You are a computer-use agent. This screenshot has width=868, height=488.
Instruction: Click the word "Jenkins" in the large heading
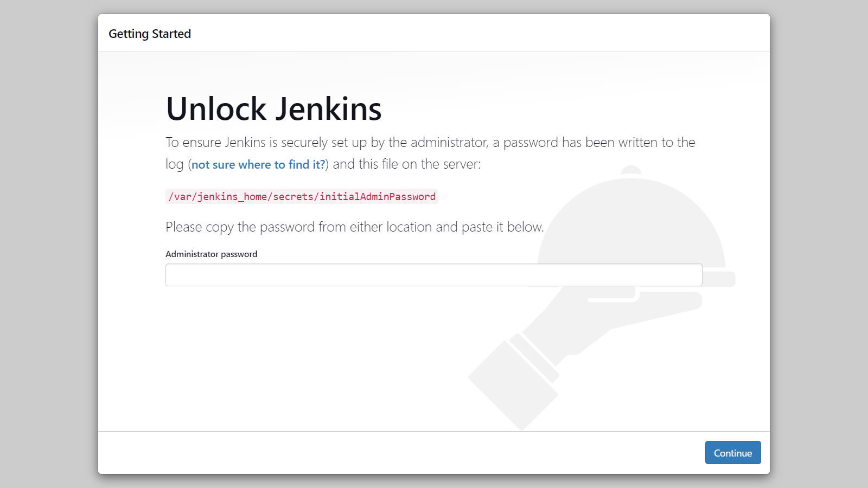(x=329, y=109)
